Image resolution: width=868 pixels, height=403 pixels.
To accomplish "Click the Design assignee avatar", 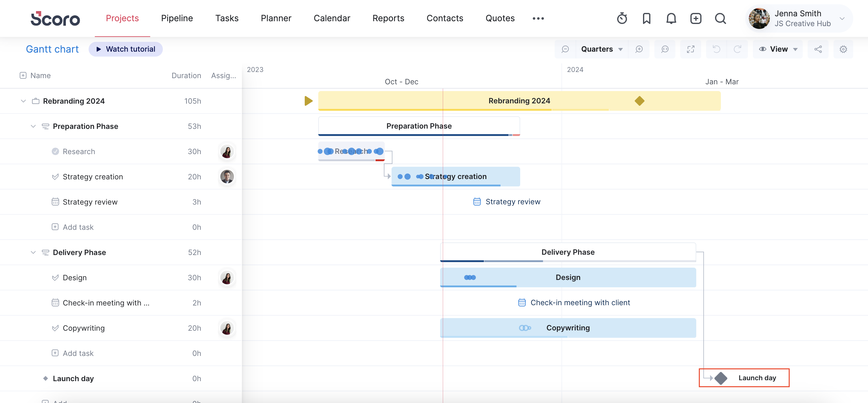I will 227,278.
